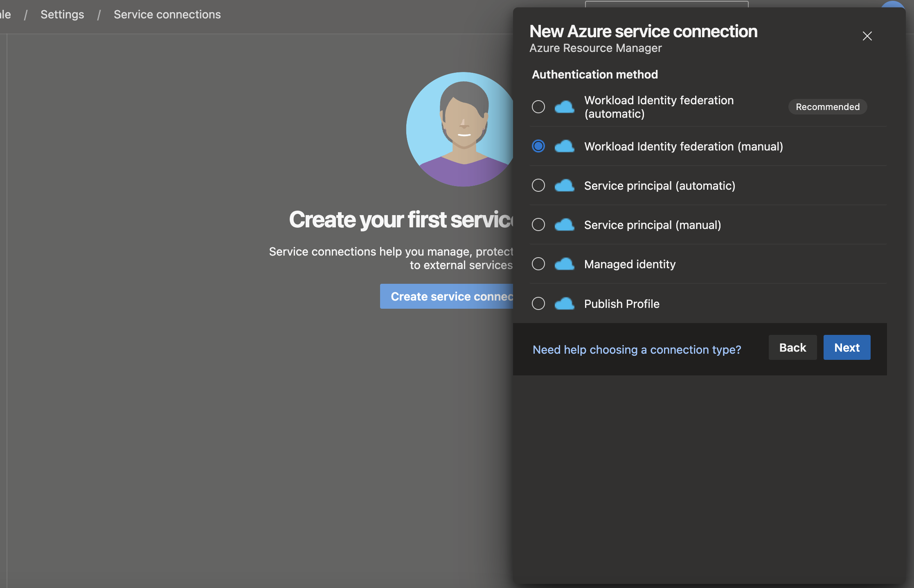Viewport: 914px width, 588px height.
Task: Select the Managed identity radio button
Action: pos(538,264)
